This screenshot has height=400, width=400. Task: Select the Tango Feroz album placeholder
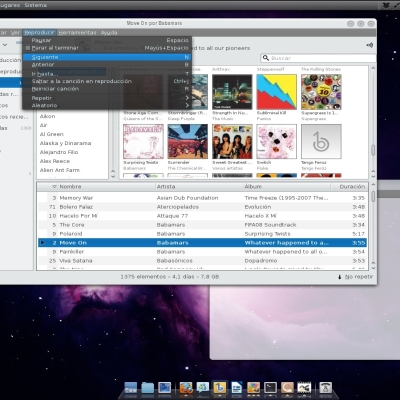(321, 142)
